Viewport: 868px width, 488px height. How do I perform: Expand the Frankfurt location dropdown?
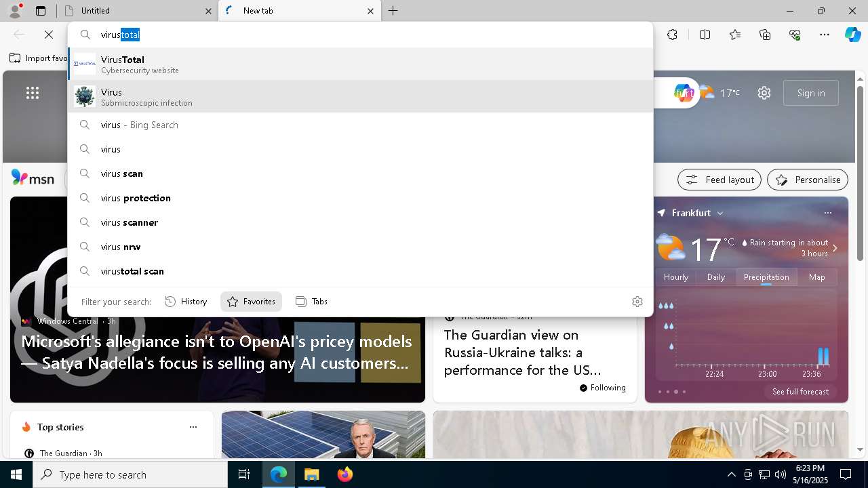(720, 213)
